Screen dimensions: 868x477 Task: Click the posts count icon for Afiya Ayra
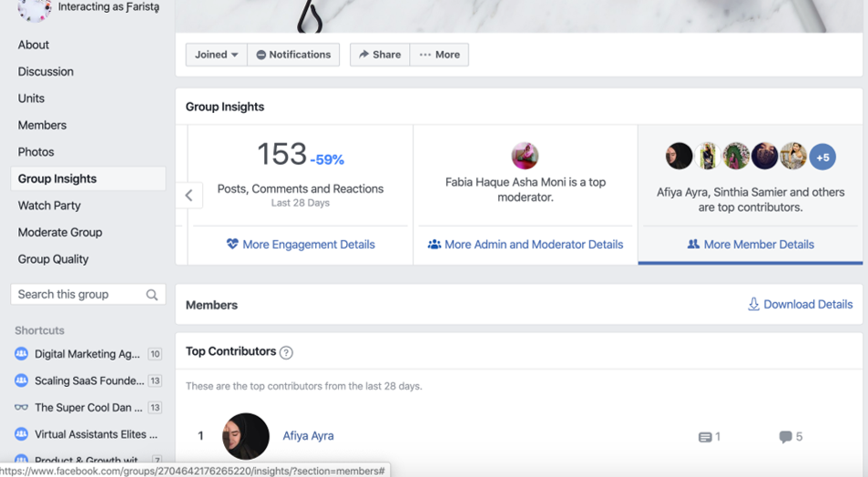click(705, 437)
